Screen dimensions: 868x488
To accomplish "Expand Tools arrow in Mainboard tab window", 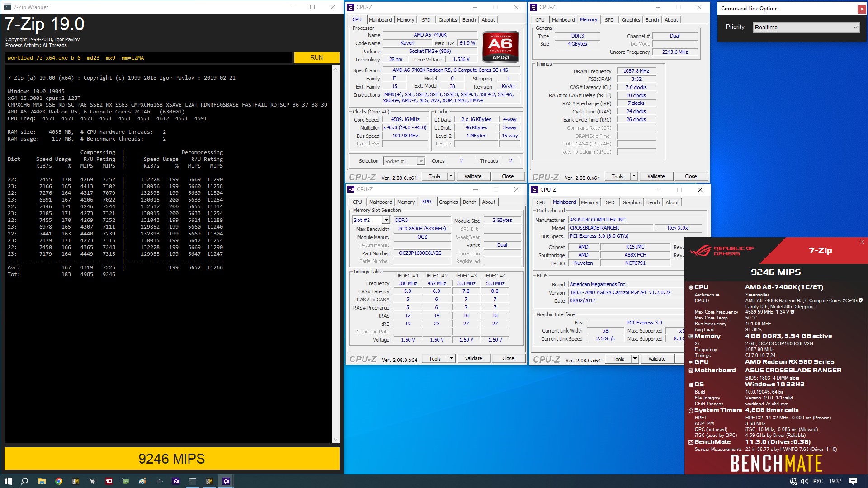I will click(x=635, y=359).
